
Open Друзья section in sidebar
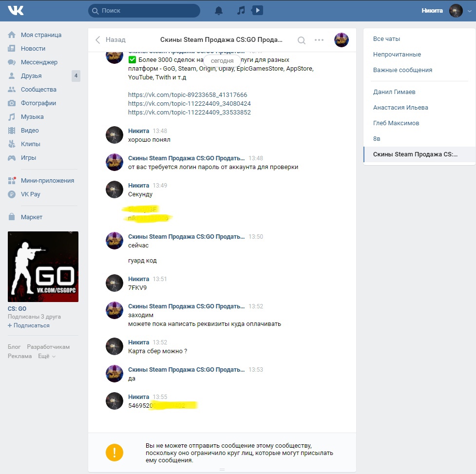click(31, 76)
